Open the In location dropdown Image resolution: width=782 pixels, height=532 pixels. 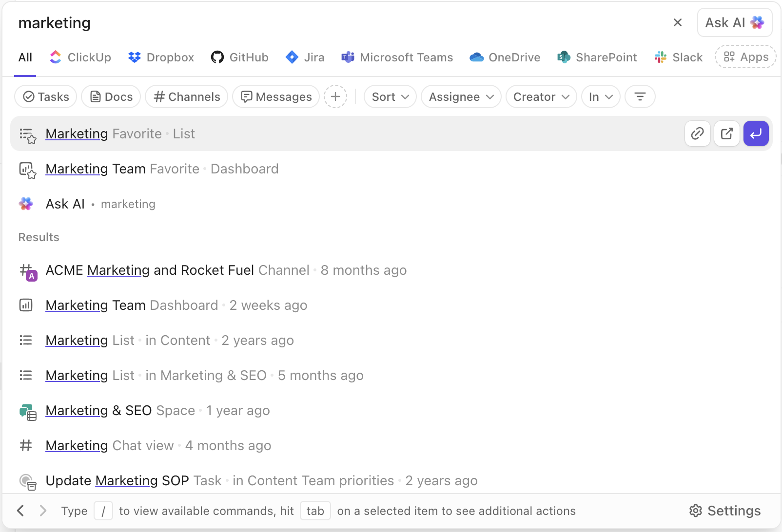coord(600,96)
